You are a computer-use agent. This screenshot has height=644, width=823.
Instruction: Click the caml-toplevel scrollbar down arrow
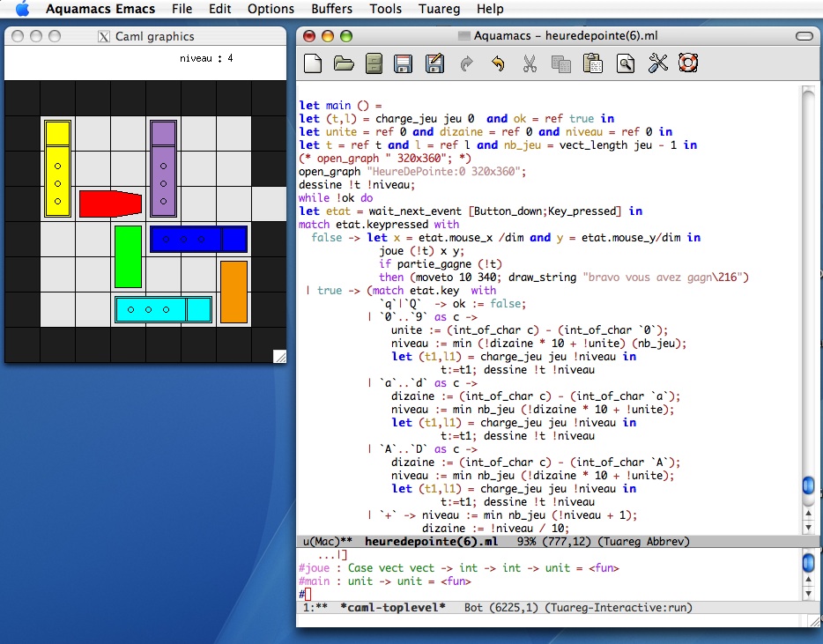click(808, 593)
